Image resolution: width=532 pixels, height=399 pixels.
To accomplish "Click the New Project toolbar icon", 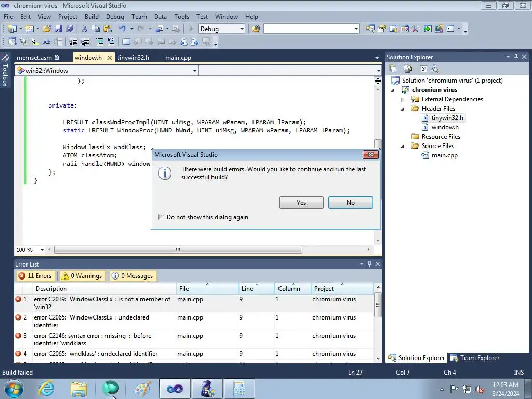I will [x=12, y=29].
